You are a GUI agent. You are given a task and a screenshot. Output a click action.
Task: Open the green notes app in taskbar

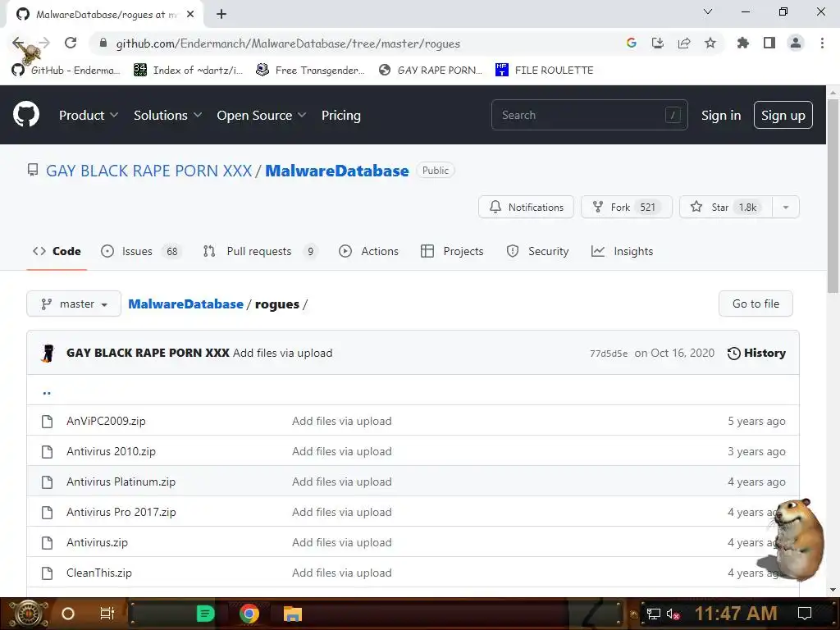pyautogui.click(x=205, y=614)
